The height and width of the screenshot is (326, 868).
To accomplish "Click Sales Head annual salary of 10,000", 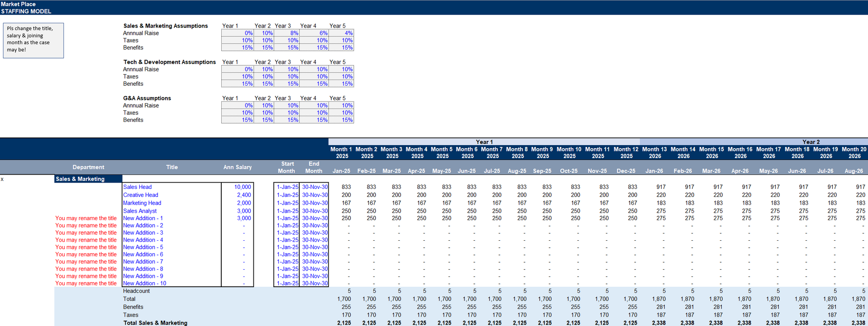I will (237, 187).
